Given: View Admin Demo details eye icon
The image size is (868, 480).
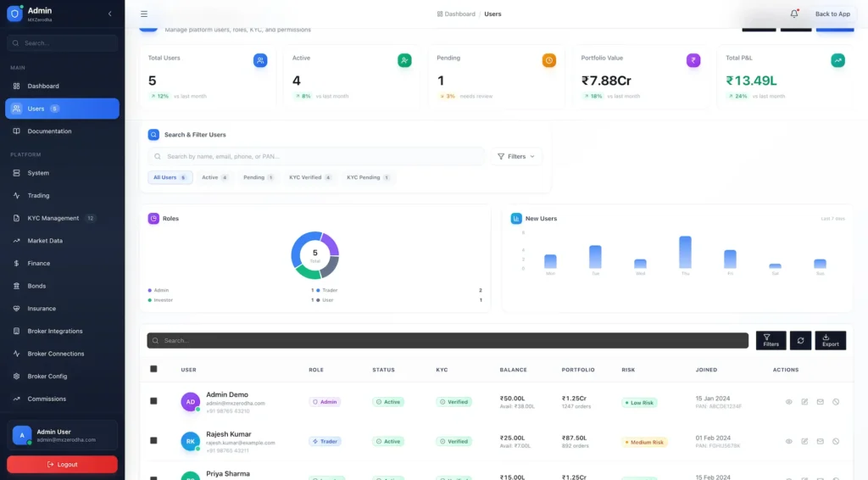Looking at the screenshot, I should pos(789,402).
